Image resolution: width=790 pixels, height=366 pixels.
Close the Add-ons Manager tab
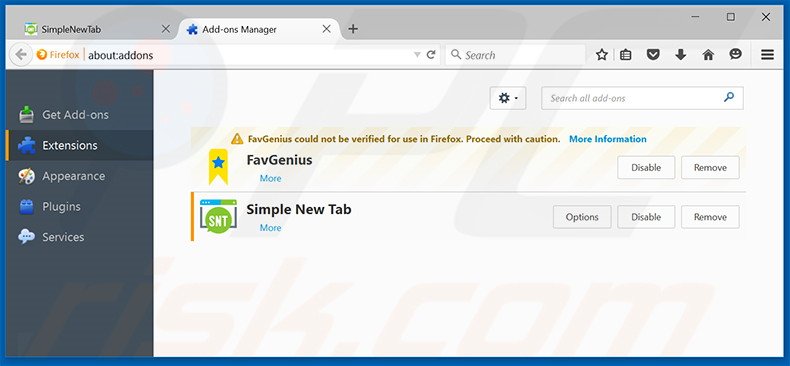pos(326,29)
